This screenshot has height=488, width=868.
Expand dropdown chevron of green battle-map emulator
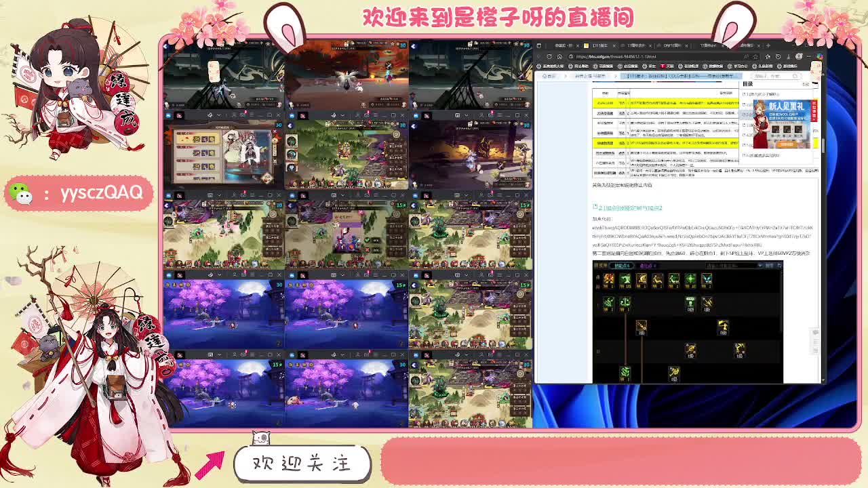342,115
